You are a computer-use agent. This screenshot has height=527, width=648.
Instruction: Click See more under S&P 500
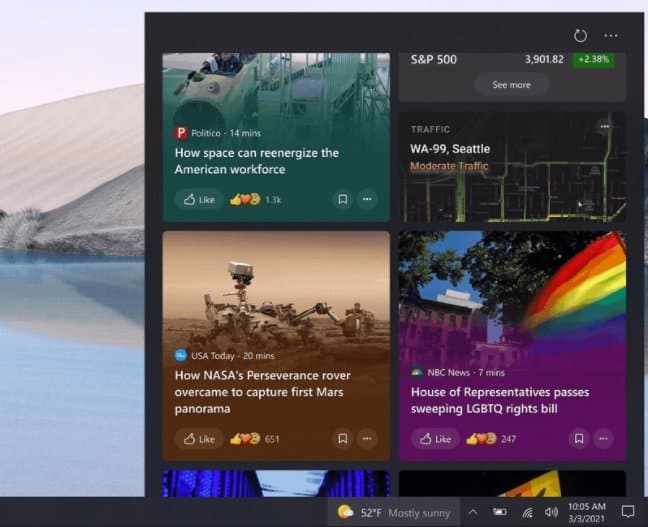512,85
